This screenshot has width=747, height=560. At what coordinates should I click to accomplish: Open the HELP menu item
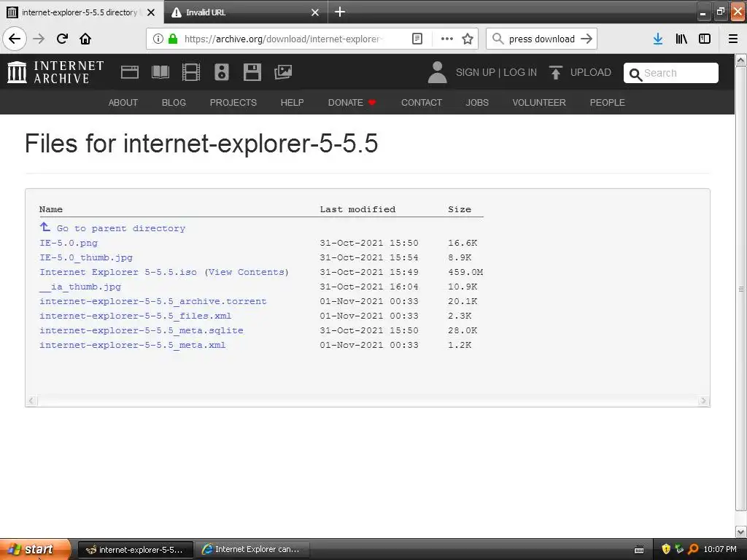[x=292, y=102]
